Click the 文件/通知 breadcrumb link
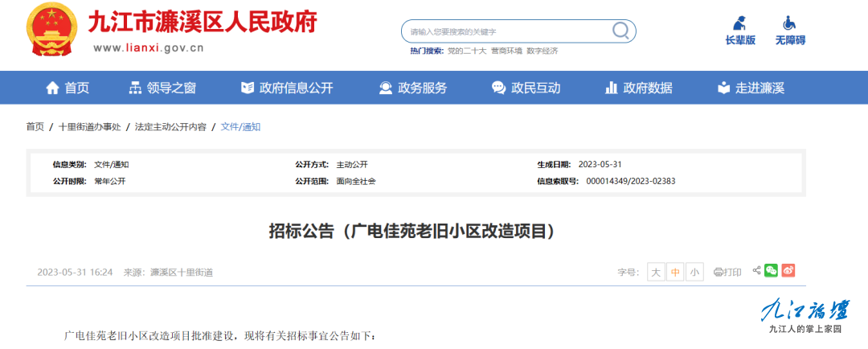Image resolution: width=868 pixels, height=349 pixels. click(240, 127)
